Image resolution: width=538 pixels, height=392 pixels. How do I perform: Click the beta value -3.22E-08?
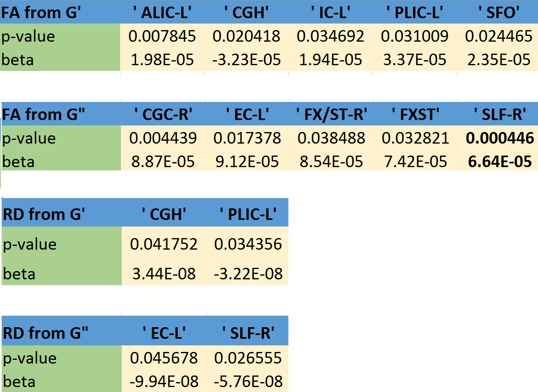pyautogui.click(x=248, y=274)
